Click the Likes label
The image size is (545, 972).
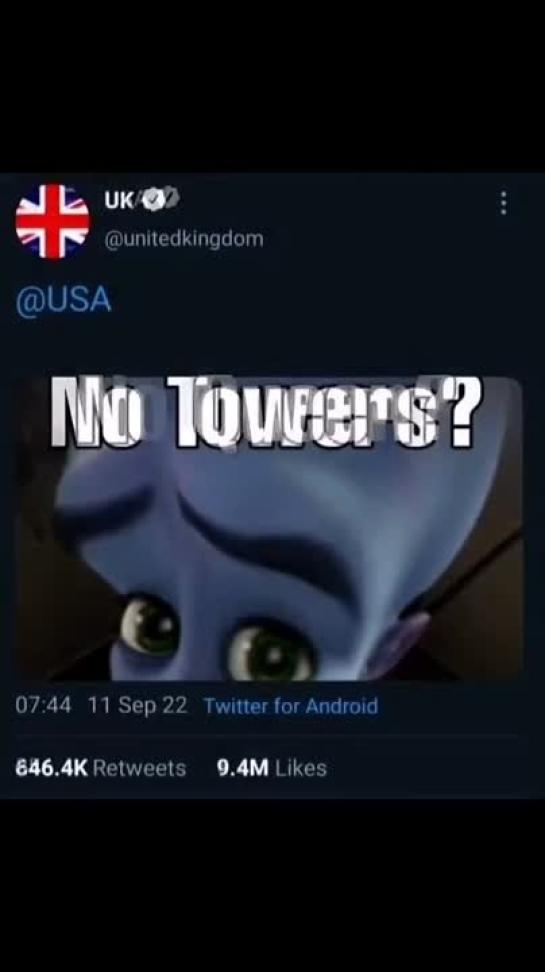[301, 768]
